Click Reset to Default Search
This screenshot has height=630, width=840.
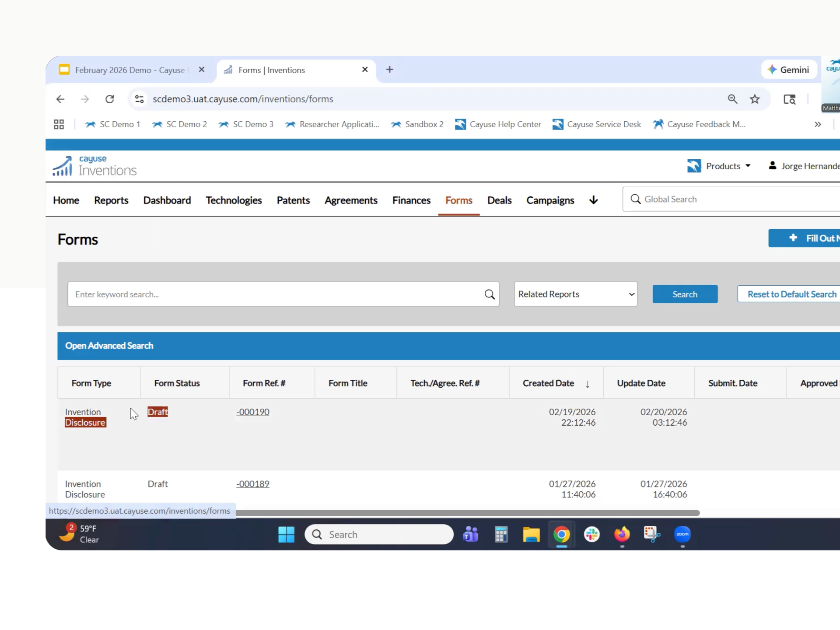788,294
